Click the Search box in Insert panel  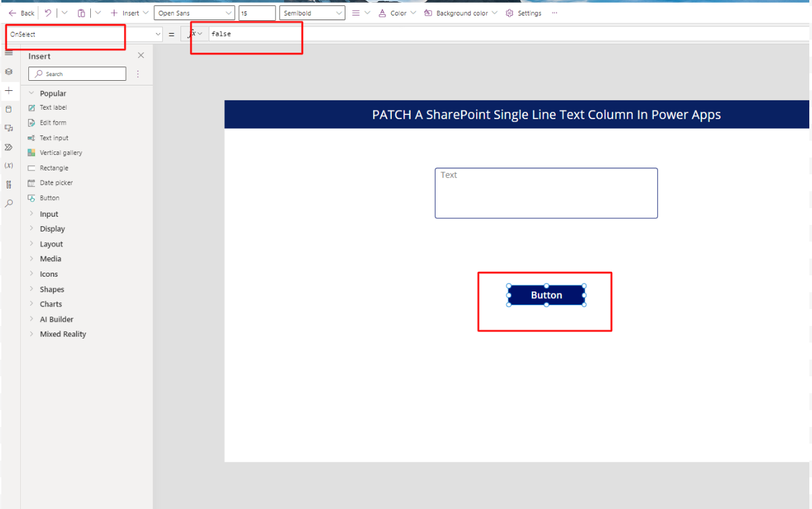point(77,74)
